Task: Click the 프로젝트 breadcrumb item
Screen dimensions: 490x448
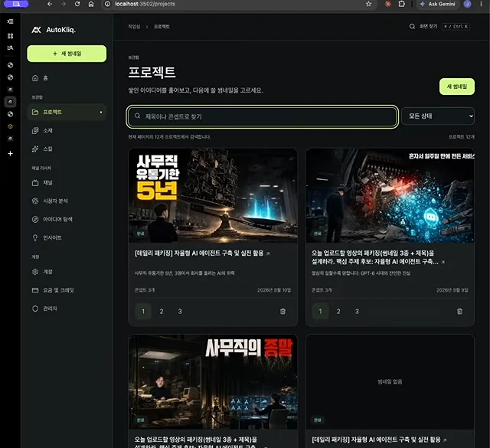Action: (162, 27)
